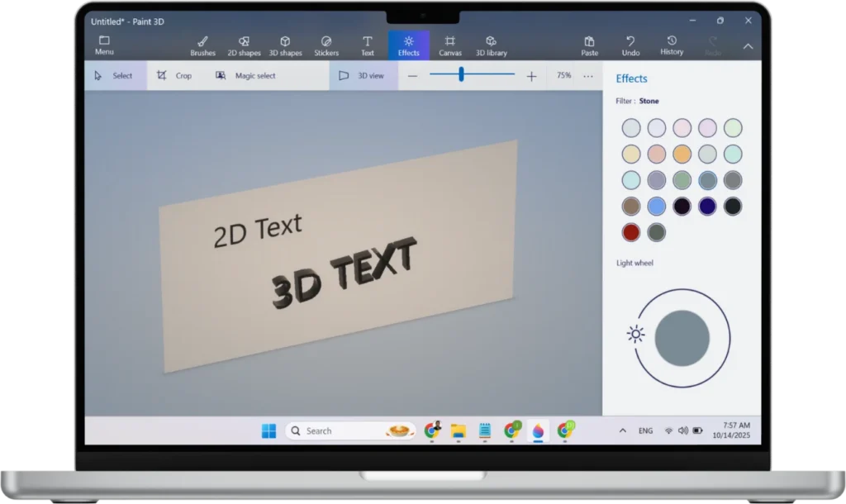The image size is (846, 504).
Task: Select the Text tool
Action: (367, 45)
